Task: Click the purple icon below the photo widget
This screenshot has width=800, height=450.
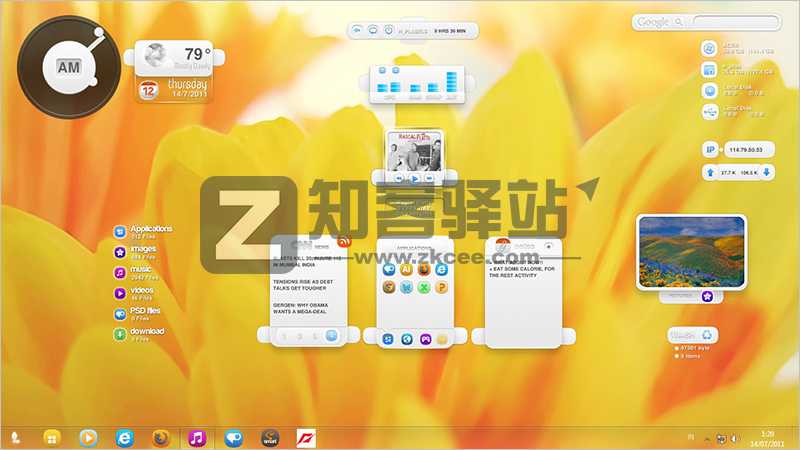Action: [707, 296]
